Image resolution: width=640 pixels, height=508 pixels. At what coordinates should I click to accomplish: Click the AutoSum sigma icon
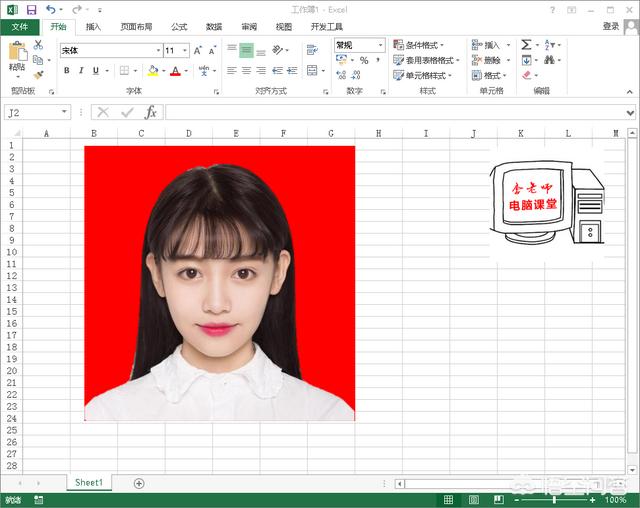[x=526, y=45]
